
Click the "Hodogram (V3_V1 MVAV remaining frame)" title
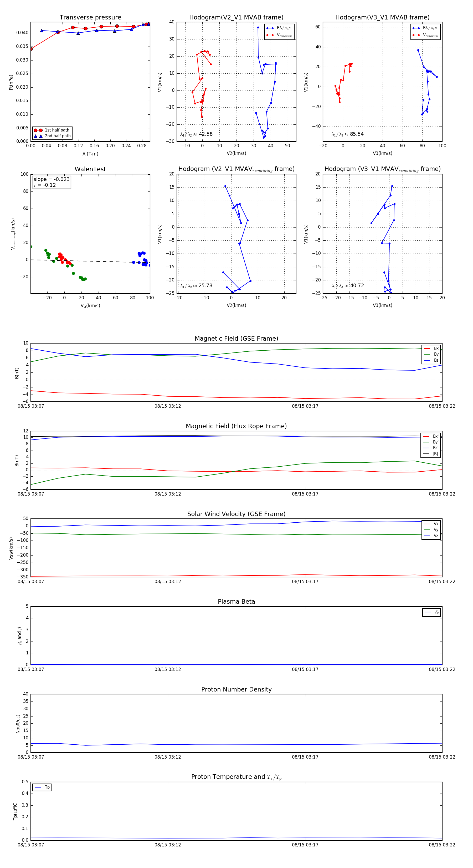pos(382,169)
